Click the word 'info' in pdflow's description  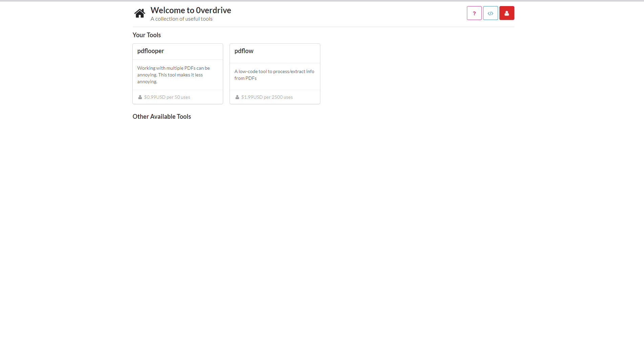(310, 72)
